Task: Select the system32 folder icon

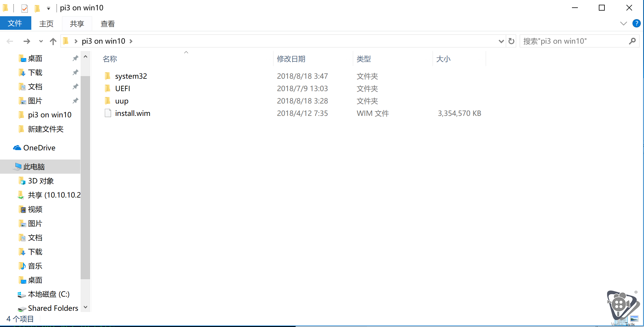Action: point(107,76)
